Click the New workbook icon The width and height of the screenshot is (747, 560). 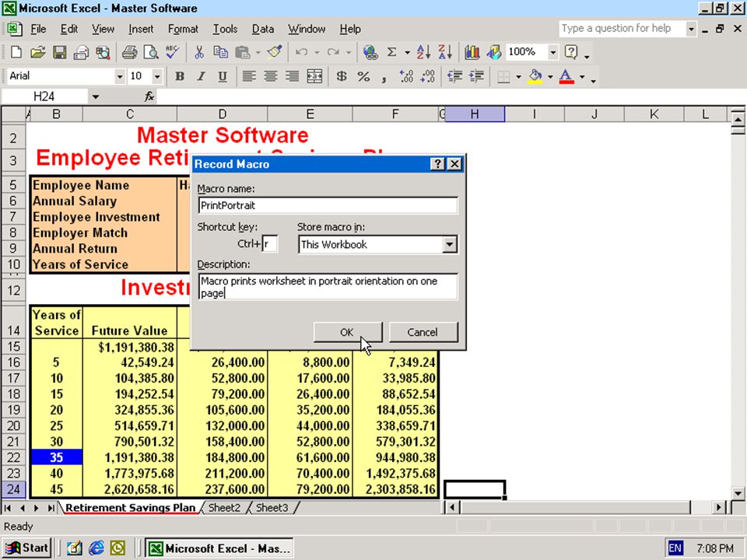(x=16, y=52)
